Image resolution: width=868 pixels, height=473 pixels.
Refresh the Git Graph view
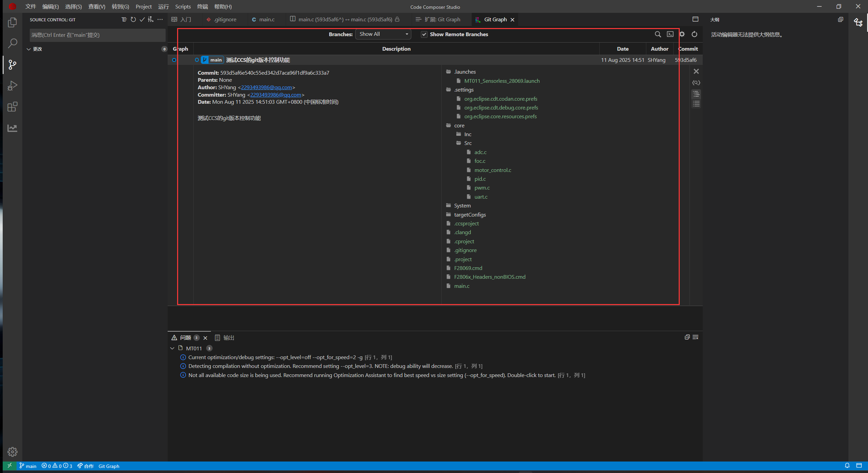pos(694,34)
